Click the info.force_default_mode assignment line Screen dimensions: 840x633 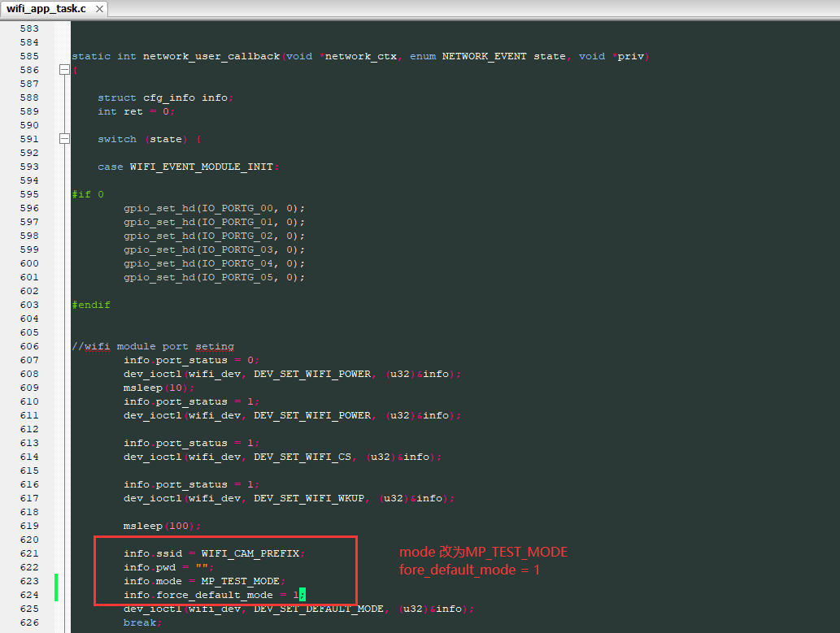click(x=215, y=595)
